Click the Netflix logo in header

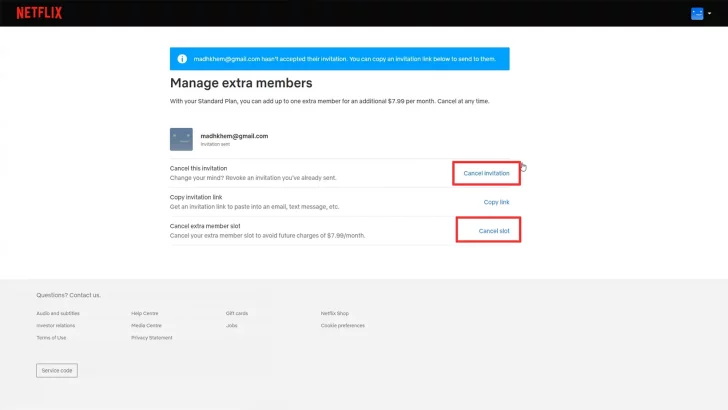40,13
